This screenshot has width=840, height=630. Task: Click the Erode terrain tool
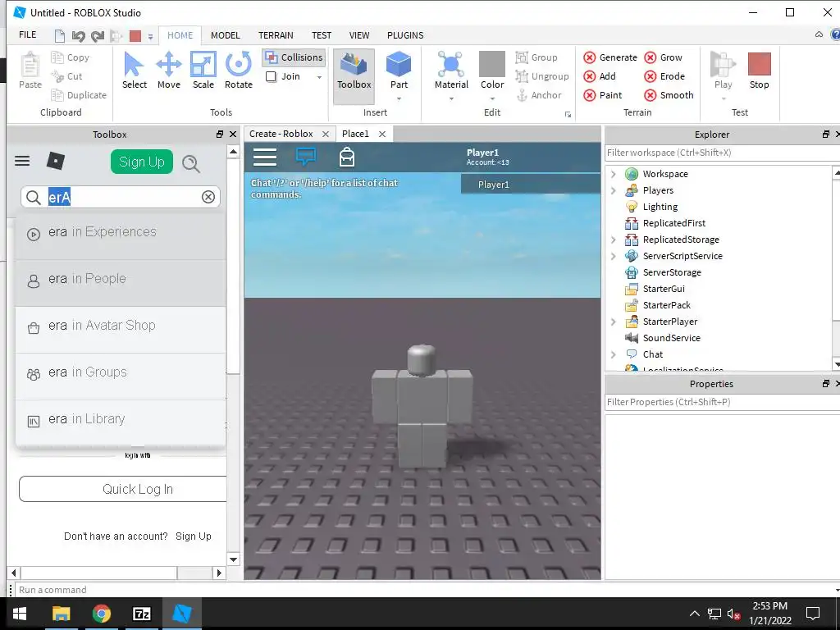[664, 76]
